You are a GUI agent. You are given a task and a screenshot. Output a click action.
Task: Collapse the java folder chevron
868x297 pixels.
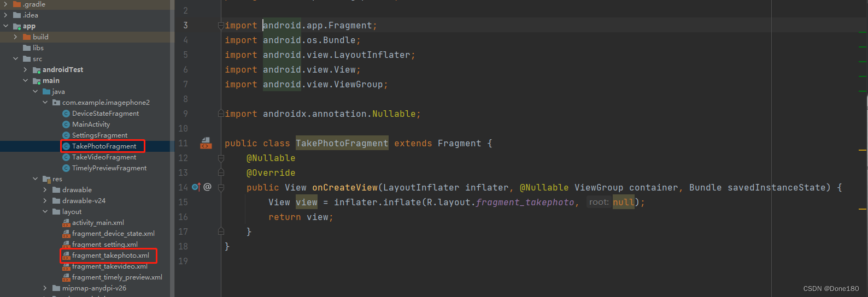pyautogui.click(x=35, y=92)
